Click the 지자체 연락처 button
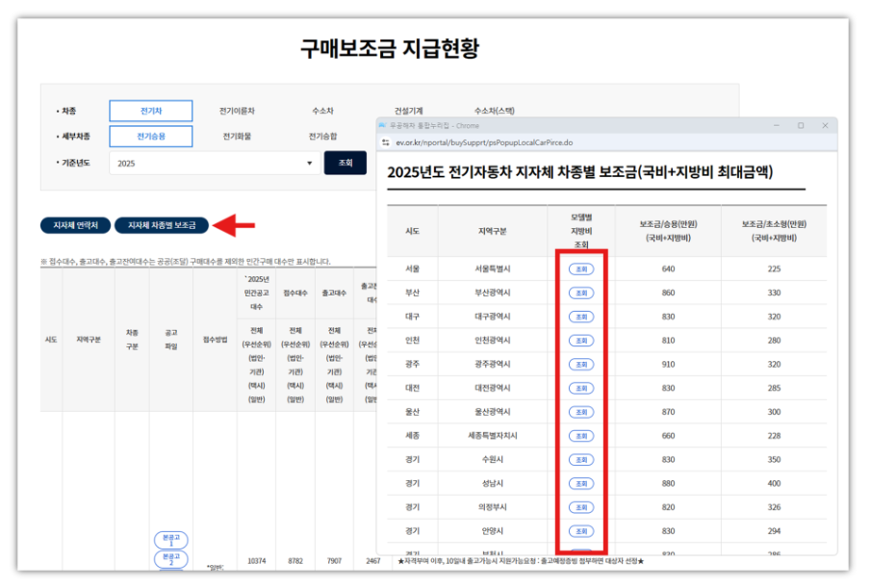This screenshot has width=870, height=588. [x=75, y=225]
